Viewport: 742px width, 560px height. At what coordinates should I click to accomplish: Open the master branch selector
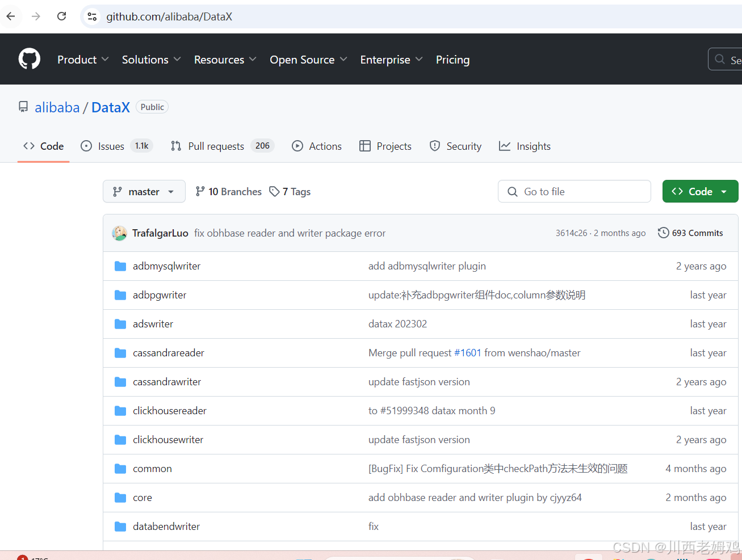point(144,191)
